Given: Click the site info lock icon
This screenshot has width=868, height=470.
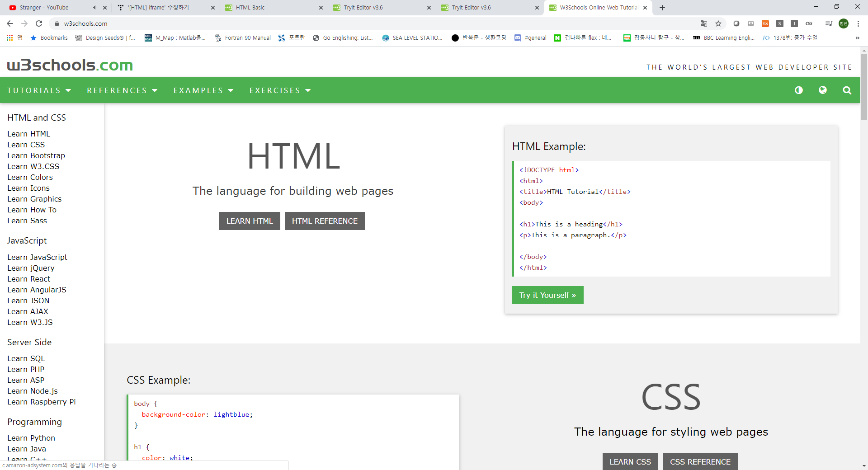Looking at the screenshot, I should pyautogui.click(x=57, y=23).
